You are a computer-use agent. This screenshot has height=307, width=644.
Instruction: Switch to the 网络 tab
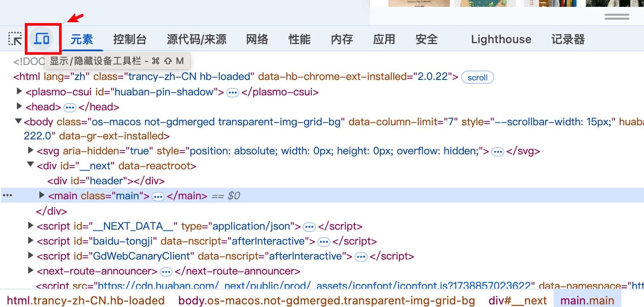pyautogui.click(x=257, y=39)
